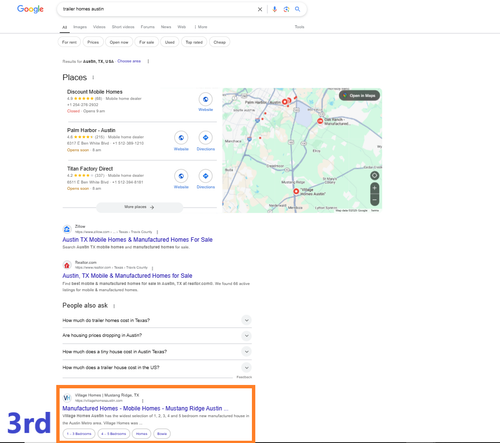
Task: Apply the 'Used' filter chip
Action: [170, 42]
